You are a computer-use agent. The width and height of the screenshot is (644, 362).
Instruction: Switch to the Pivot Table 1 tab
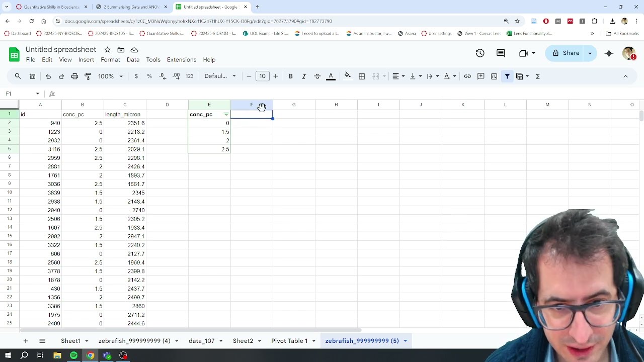(x=289, y=341)
